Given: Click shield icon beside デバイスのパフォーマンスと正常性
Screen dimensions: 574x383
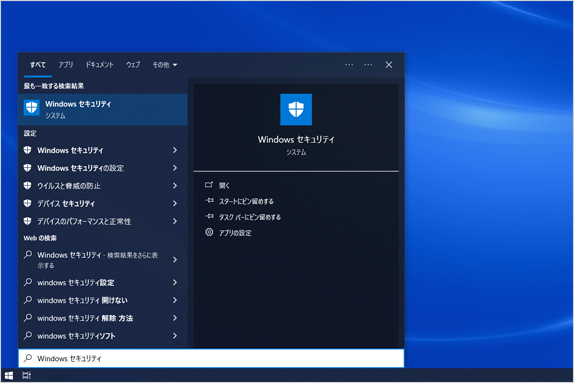Looking at the screenshot, I should coord(27,221).
